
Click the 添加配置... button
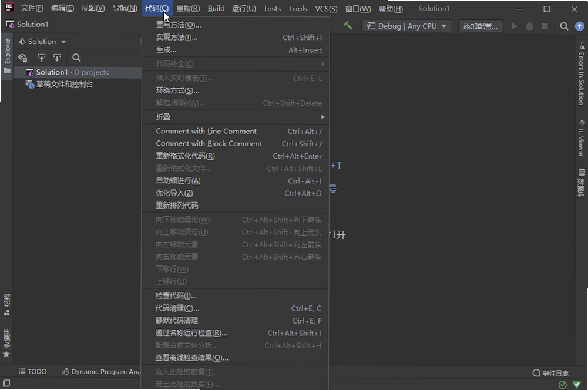(480, 26)
